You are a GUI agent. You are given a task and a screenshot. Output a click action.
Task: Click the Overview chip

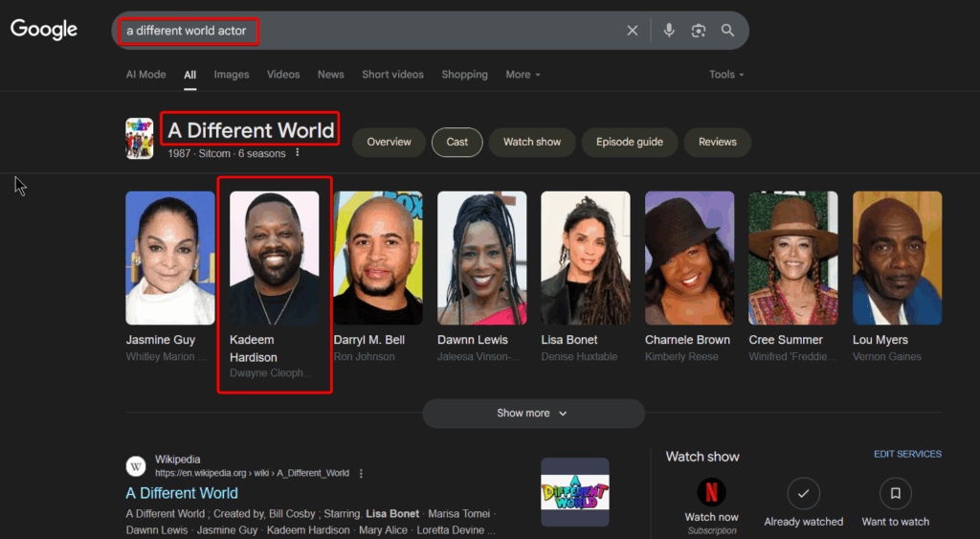click(389, 142)
